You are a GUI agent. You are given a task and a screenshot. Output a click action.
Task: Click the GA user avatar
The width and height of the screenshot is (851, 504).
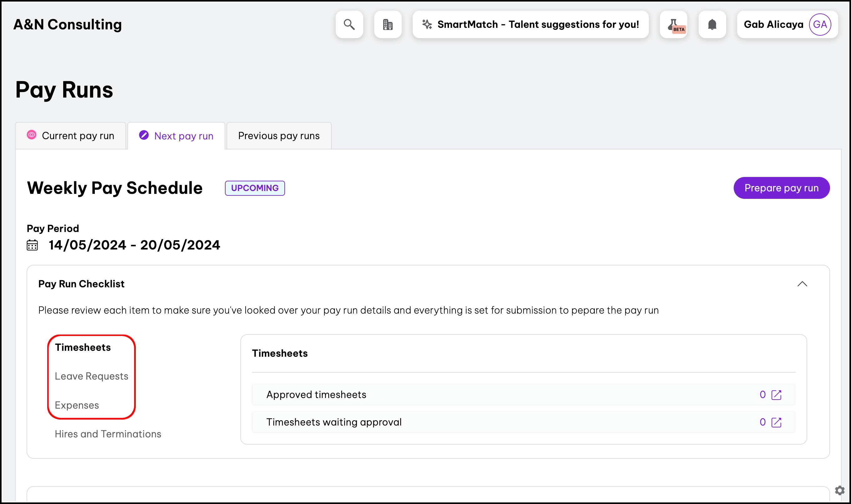coord(820,24)
